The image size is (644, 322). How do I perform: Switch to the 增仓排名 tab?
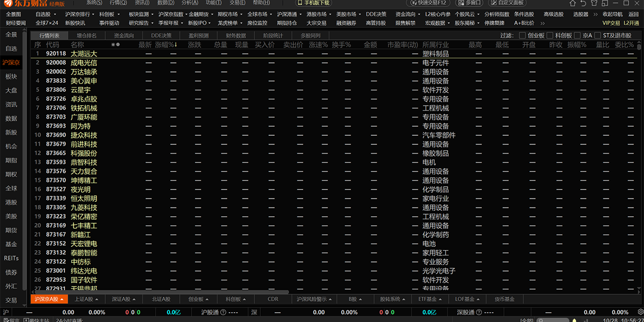point(87,35)
